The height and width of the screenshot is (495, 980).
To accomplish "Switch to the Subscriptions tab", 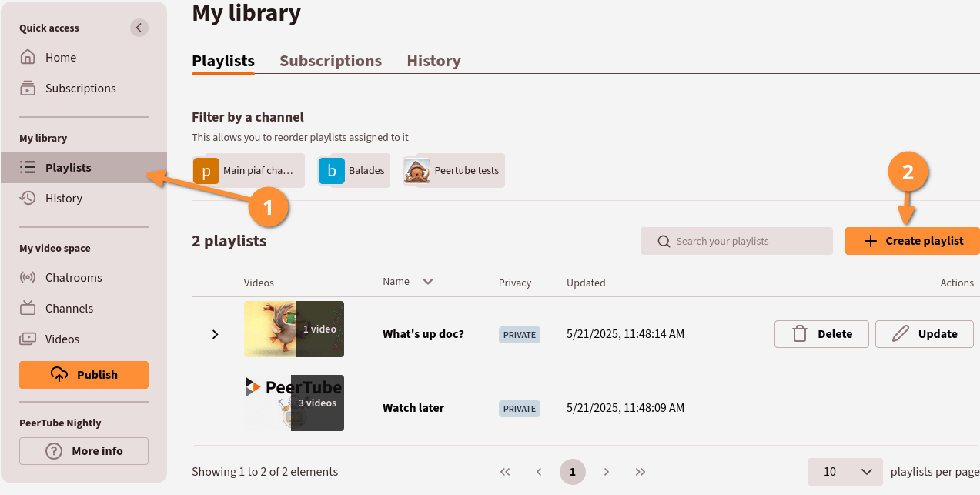I will 330,61.
